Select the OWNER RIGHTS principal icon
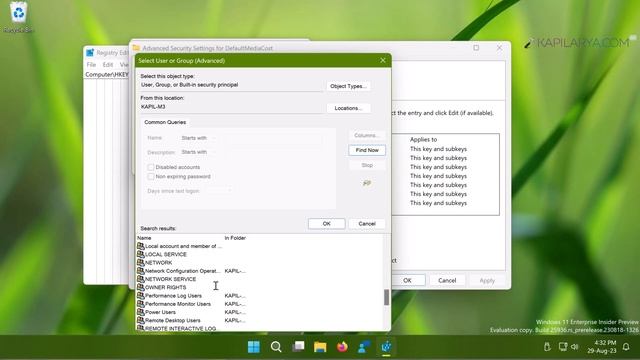Viewport: 640px width, 360px height. click(140, 287)
